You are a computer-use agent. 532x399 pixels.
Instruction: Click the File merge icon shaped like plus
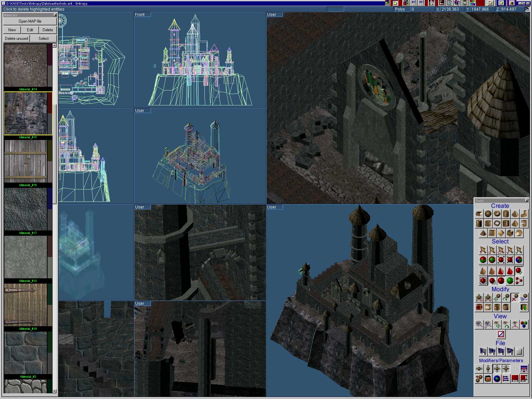[x=492, y=351]
